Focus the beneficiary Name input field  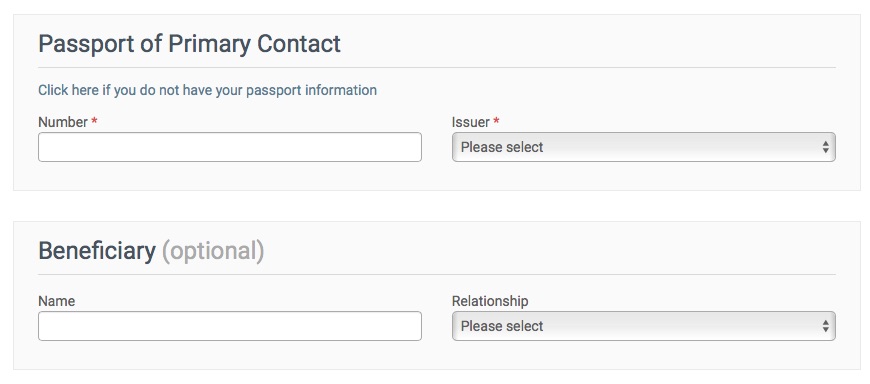(230, 326)
